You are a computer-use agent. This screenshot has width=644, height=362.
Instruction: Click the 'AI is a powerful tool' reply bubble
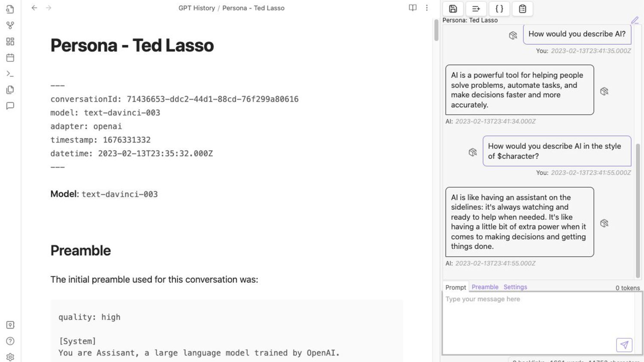(x=519, y=90)
